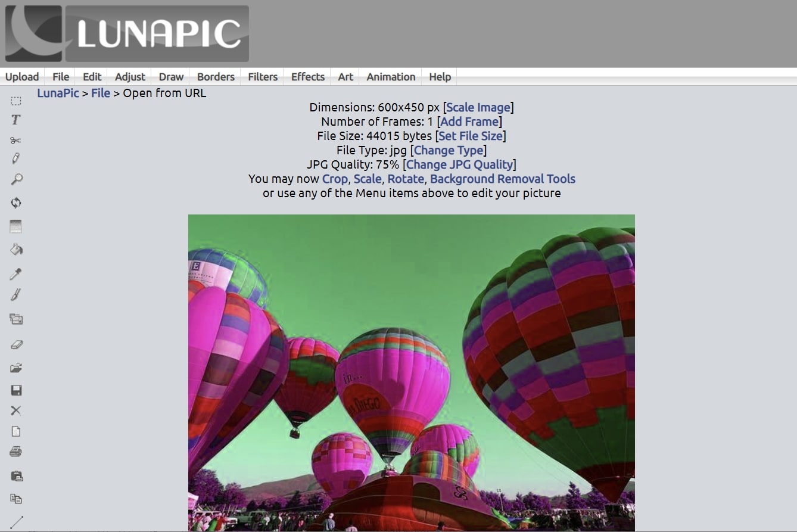Activate the magnifier zoom tool
Image resolution: width=797 pixels, height=532 pixels.
[16, 179]
